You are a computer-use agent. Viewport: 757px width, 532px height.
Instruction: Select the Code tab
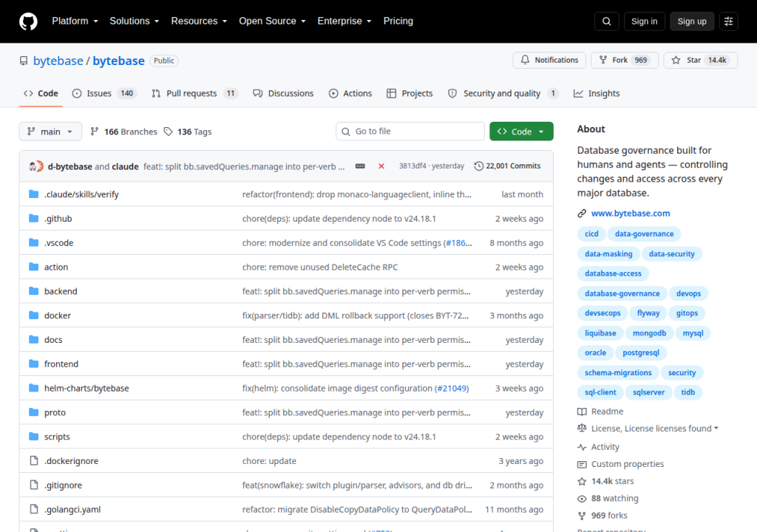pos(41,93)
